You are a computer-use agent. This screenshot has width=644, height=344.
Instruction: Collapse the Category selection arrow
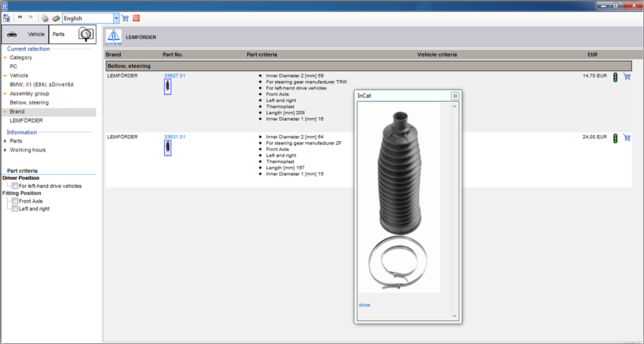point(5,58)
